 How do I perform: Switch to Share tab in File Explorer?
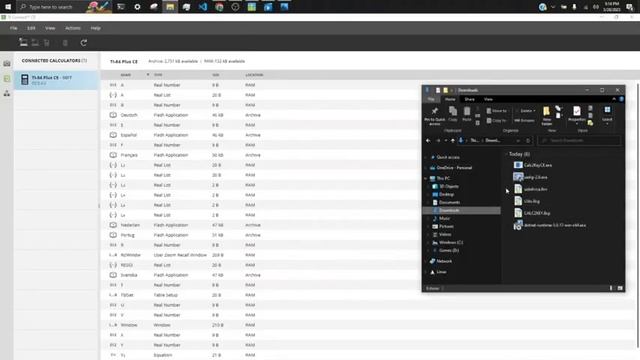469,99
